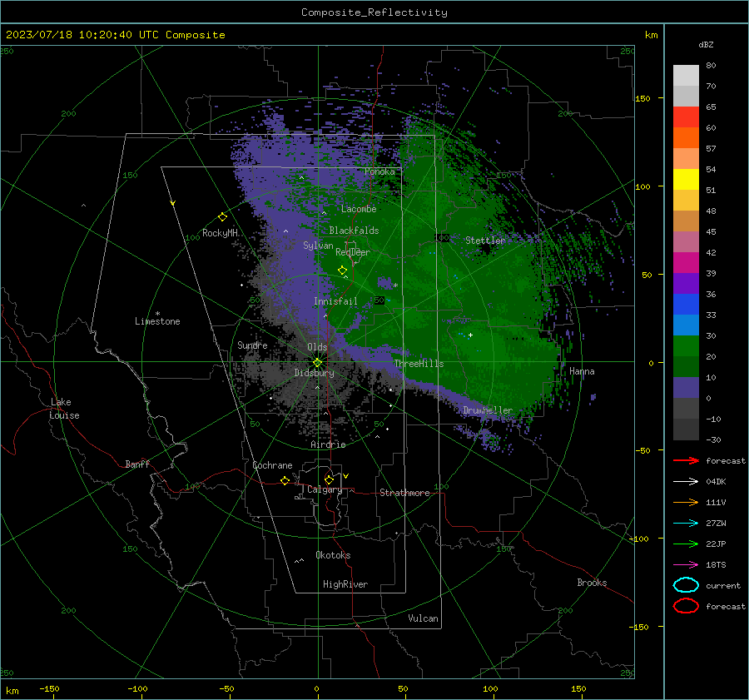Click the Calgary city label

325,489
